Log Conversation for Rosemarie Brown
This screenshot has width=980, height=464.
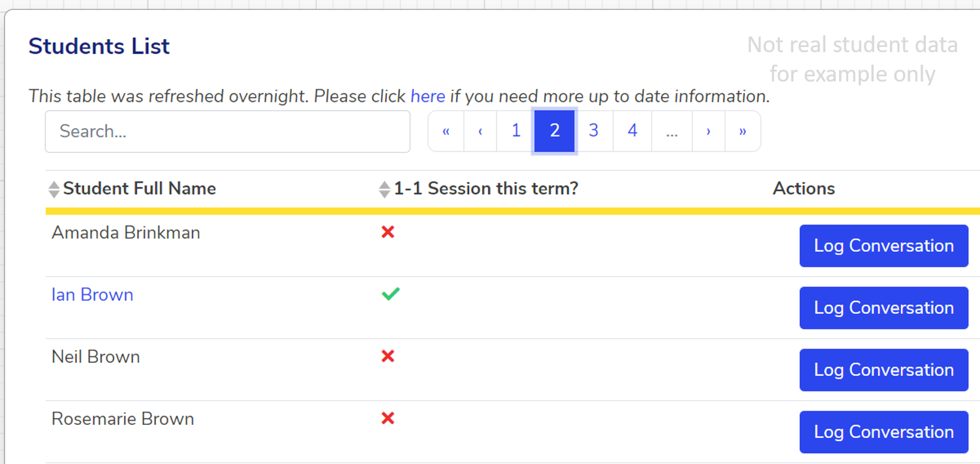883,432
